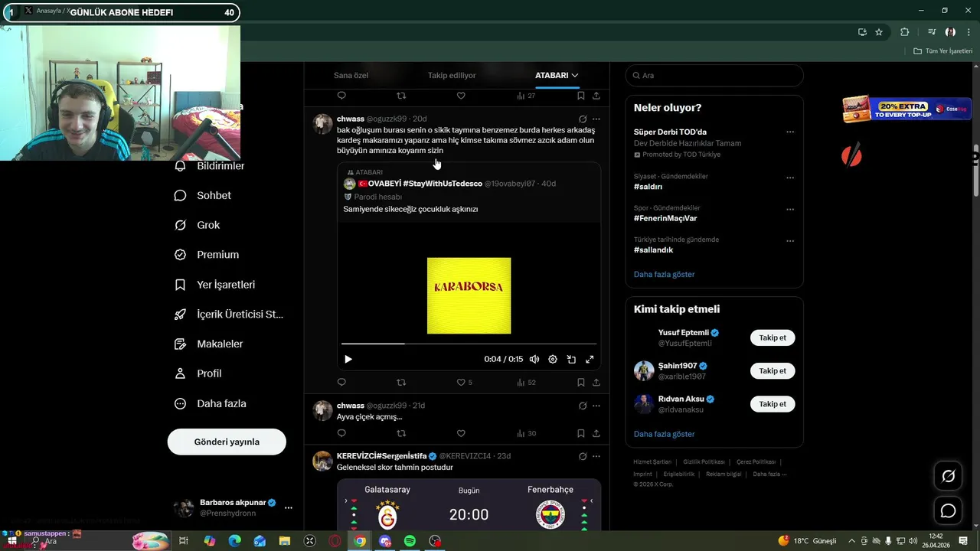Click Grok icon on chwass 20d tweet
980x551 pixels.
pos(583,119)
